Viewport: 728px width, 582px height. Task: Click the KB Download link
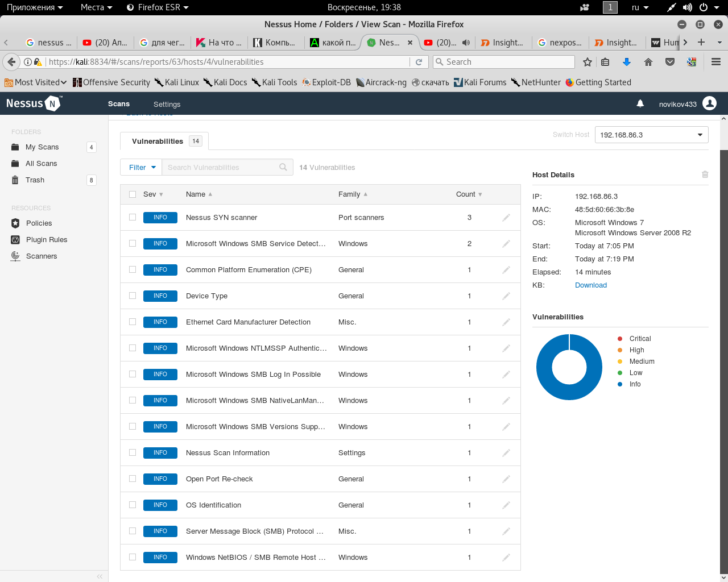(x=590, y=285)
